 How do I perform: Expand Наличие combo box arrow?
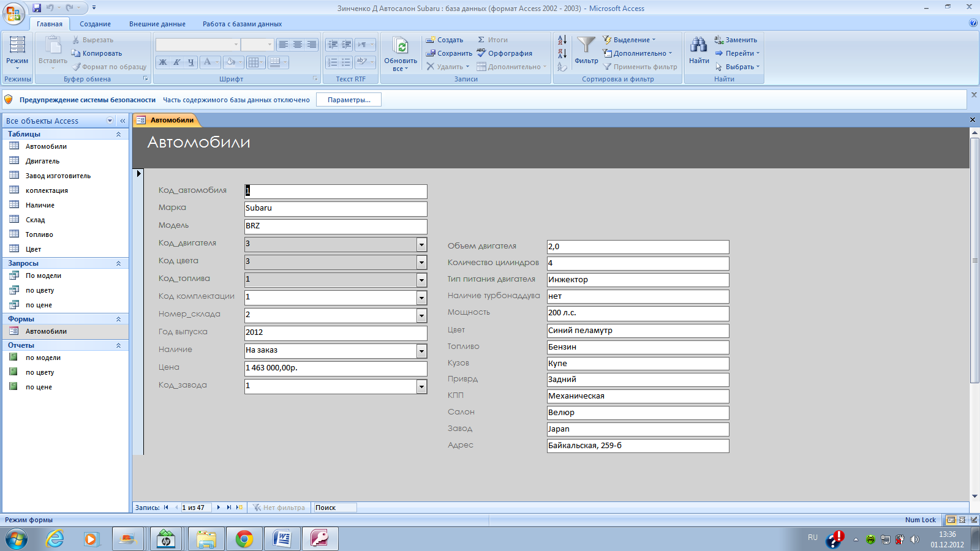click(x=421, y=351)
